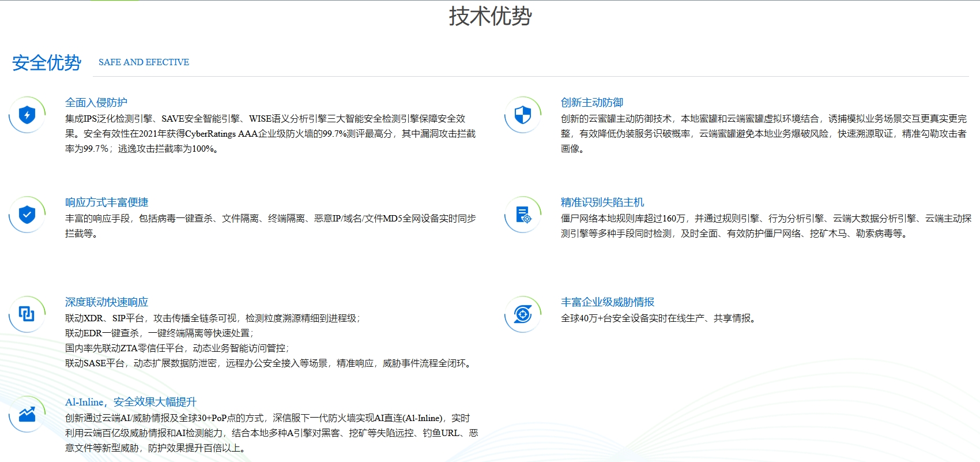This screenshot has height=462, width=980.
Task: Click the SAFE AND EFECTIVE subtitle
Action: tap(144, 62)
